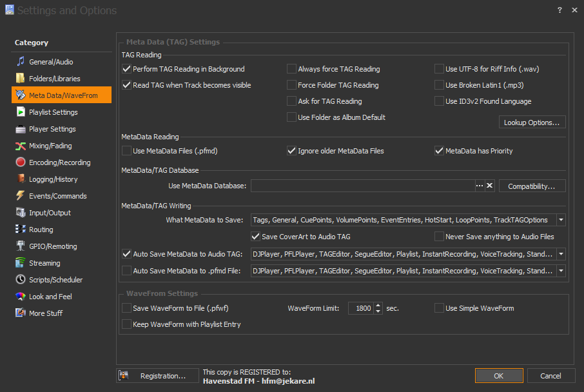The image size is (584, 392).
Task: Select the Streaming category
Action: [x=61, y=262]
